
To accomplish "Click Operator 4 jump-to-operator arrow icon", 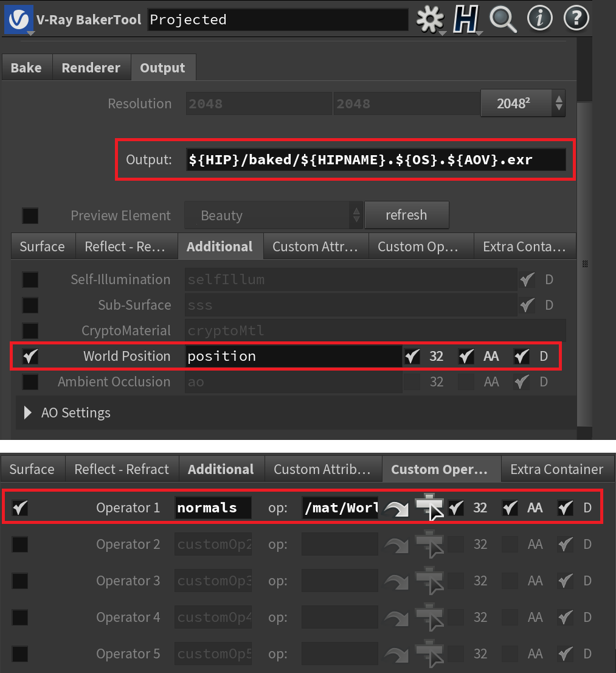I will (x=396, y=618).
